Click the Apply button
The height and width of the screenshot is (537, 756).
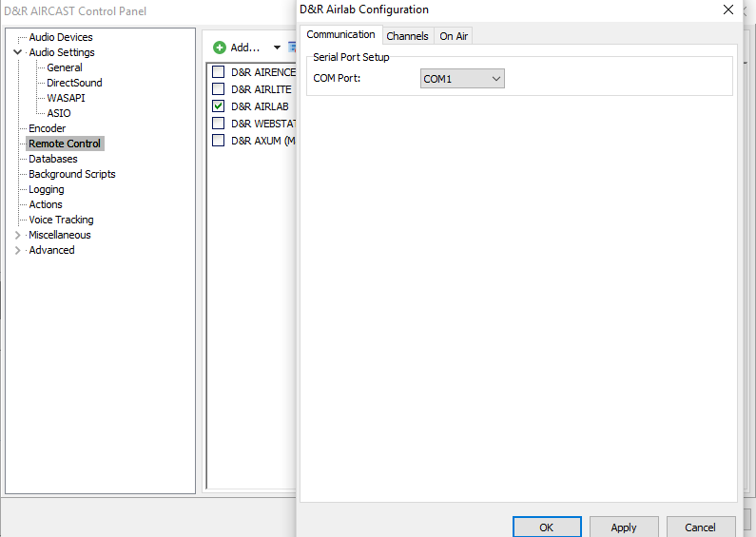(624, 527)
